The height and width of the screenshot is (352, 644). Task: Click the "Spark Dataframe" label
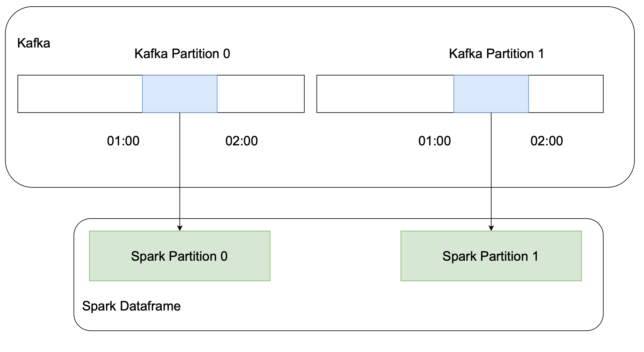click(131, 306)
